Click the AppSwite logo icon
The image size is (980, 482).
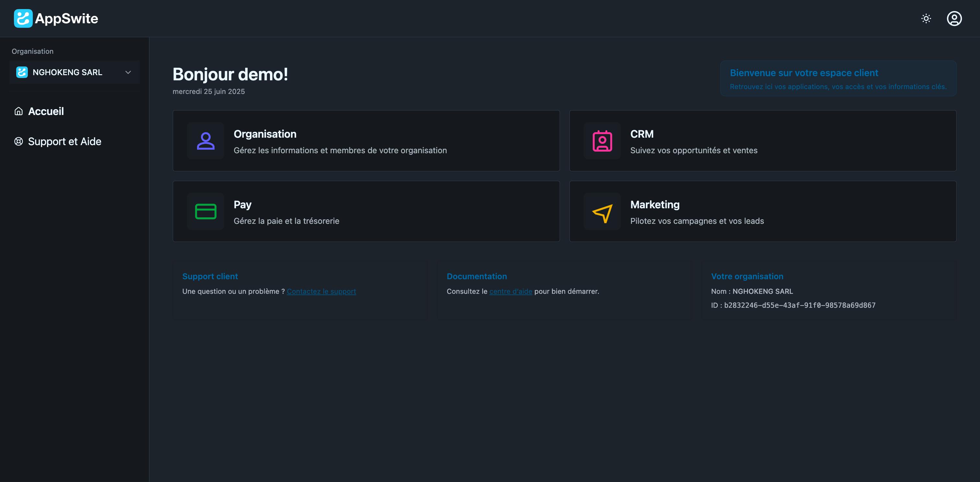point(23,18)
